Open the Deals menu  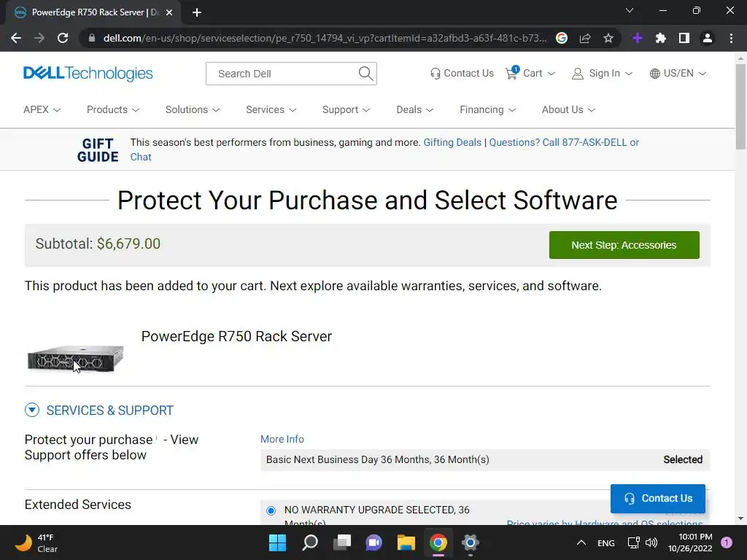click(415, 109)
